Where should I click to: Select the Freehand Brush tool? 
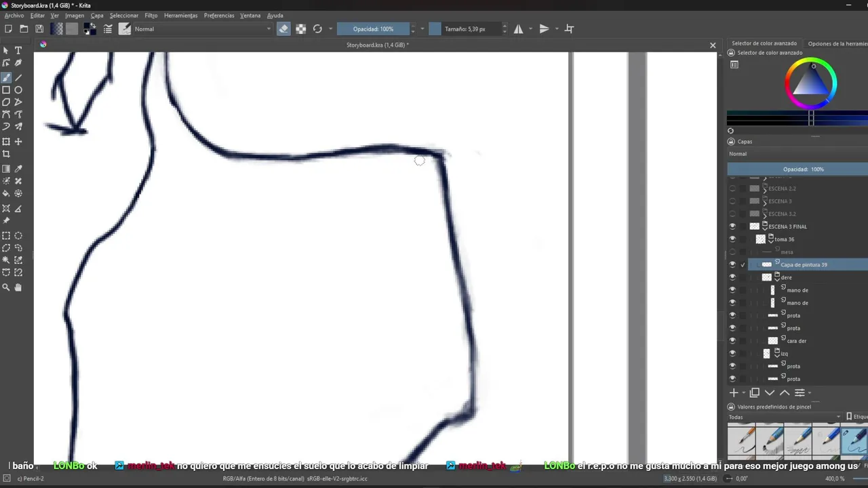pos(6,77)
